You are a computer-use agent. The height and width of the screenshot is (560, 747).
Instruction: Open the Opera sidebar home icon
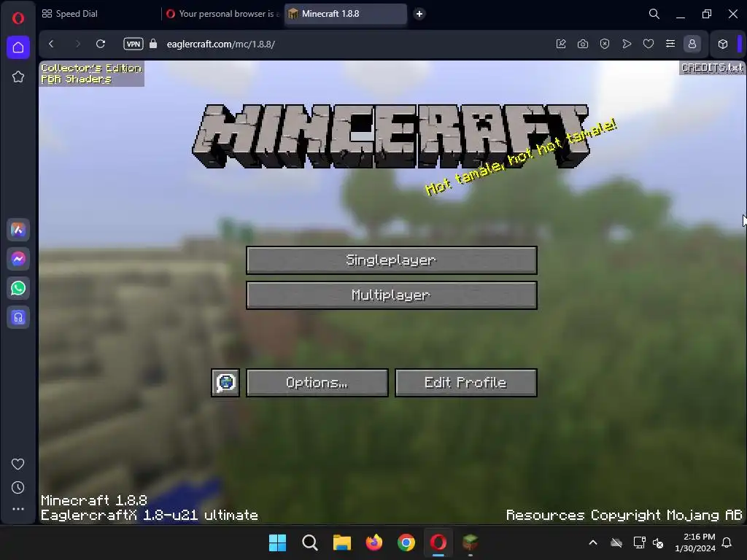[18, 47]
